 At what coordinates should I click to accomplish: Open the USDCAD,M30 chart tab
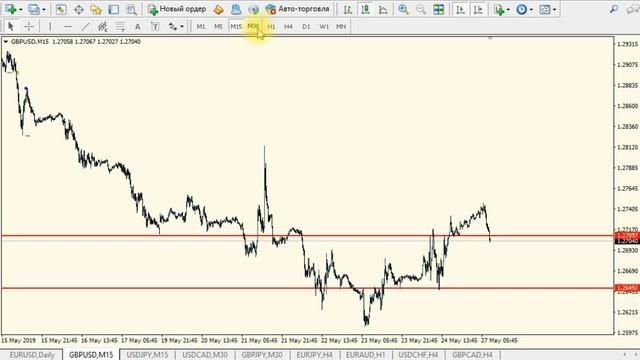204,355
